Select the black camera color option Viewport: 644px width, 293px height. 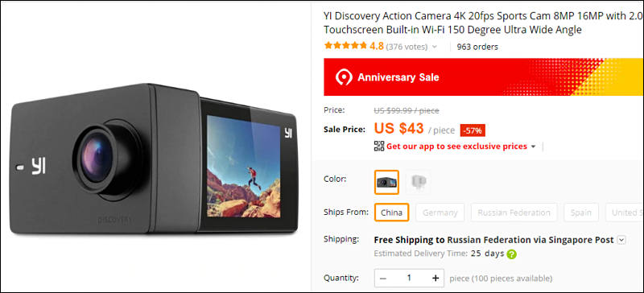coord(386,182)
